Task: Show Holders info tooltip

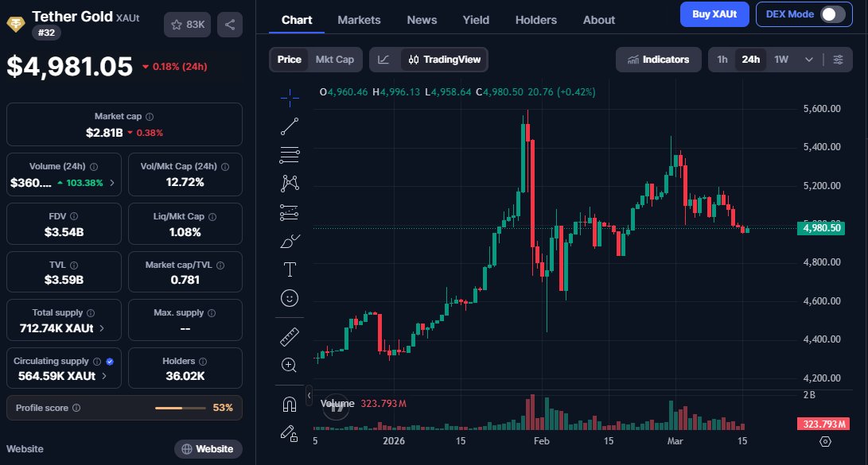Action: pos(203,362)
